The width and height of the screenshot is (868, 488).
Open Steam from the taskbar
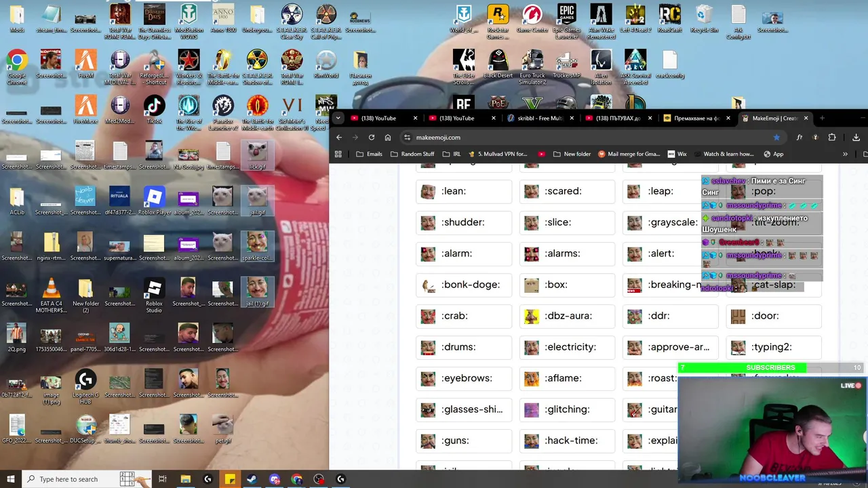coord(252,479)
